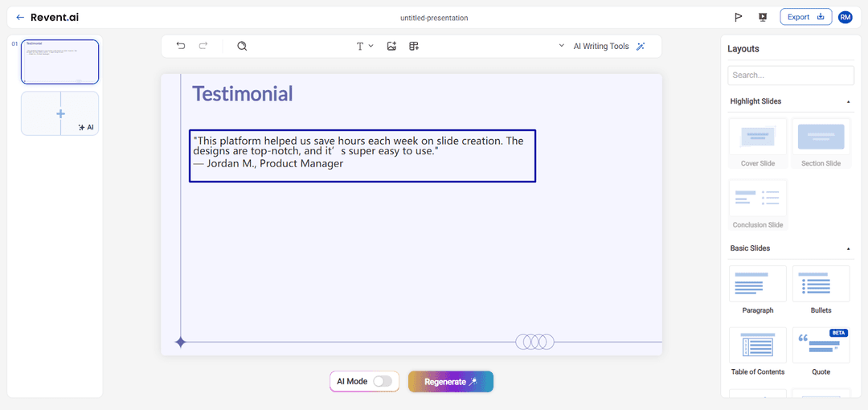Open AI Writing Tools

[x=600, y=47]
